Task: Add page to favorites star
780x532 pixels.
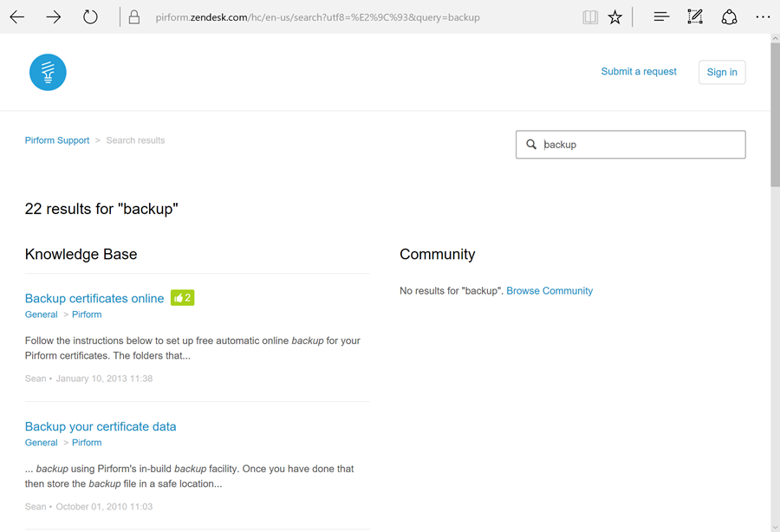Action: 614,17
